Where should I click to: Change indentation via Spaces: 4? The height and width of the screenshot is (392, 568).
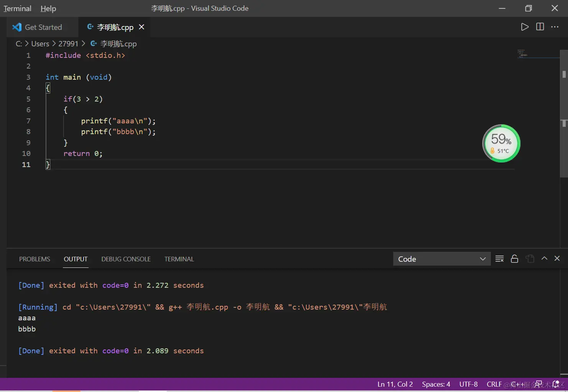(436, 384)
